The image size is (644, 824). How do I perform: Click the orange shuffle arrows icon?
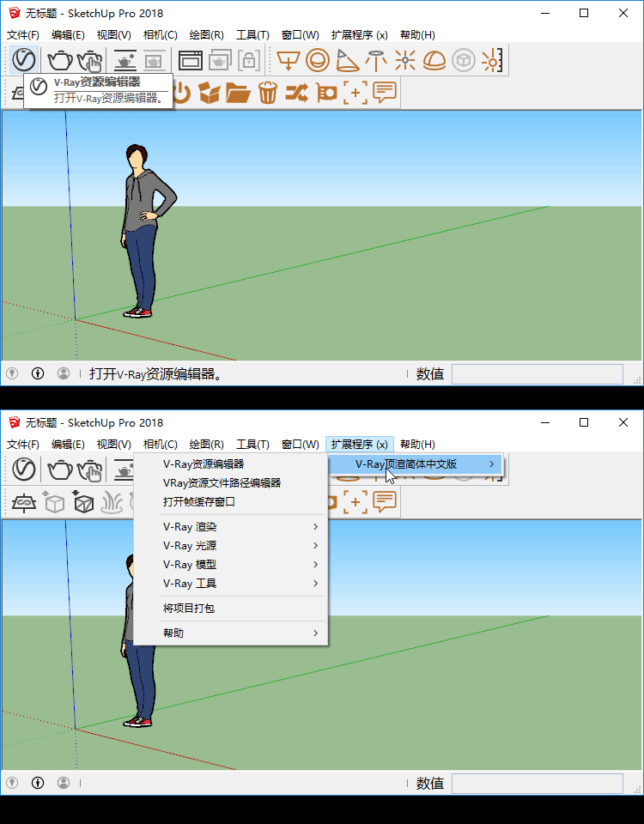(x=296, y=93)
